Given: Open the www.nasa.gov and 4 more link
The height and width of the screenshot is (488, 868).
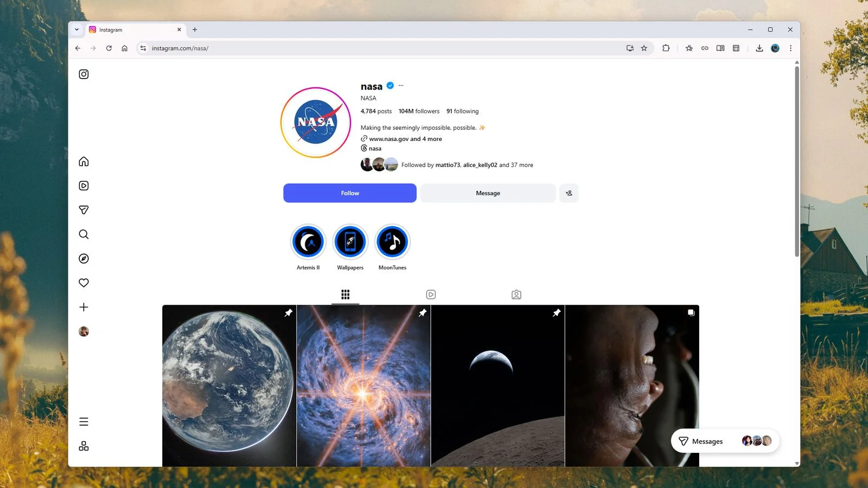Looking at the screenshot, I should point(405,139).
